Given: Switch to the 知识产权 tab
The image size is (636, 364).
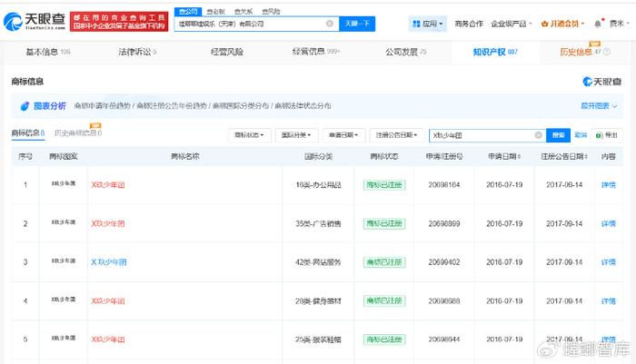Looking at the screenshot, I should point(495,52).
